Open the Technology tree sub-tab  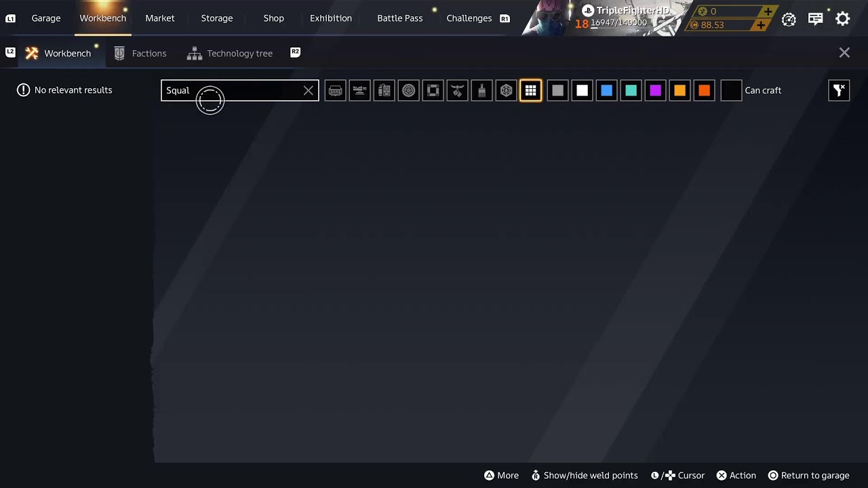[x=230, y=54]
